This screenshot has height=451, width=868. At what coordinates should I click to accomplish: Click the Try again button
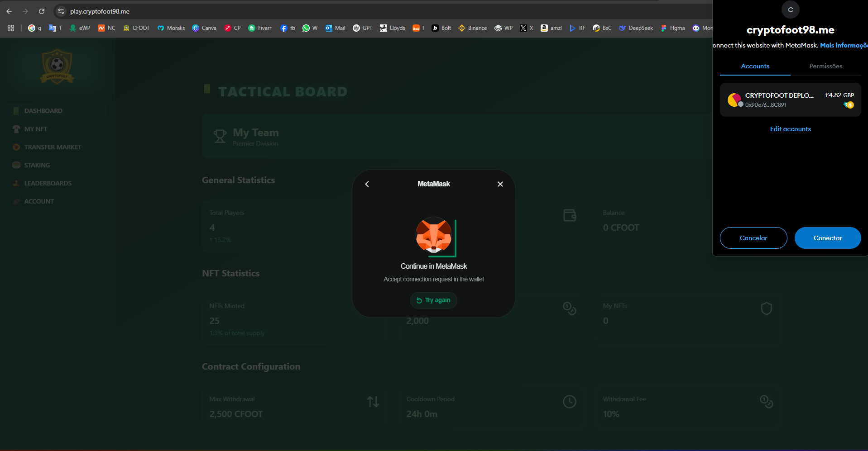pos(433,300)
